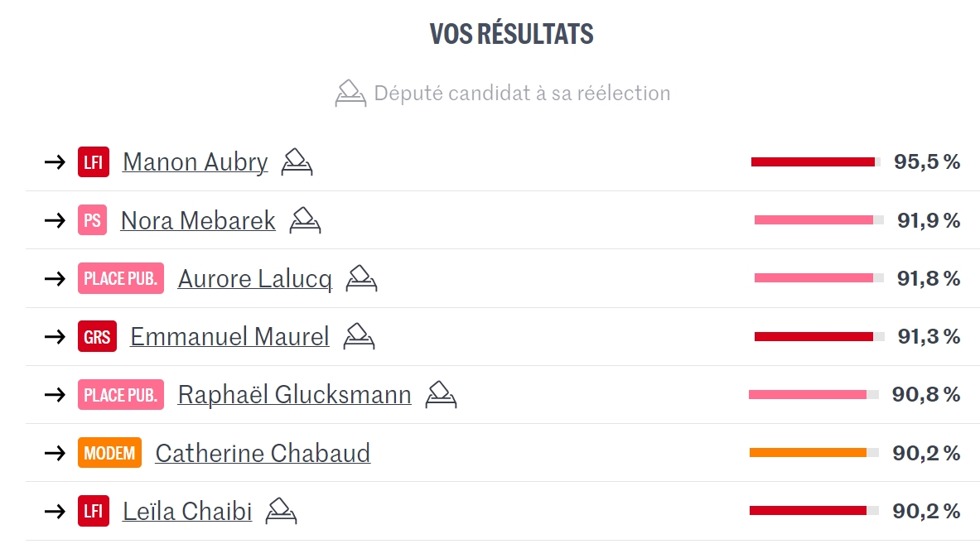The image size is (980, 544).
Task: Click the pink PS party badge
Action: pyautogui.click(x=92, y=220)
